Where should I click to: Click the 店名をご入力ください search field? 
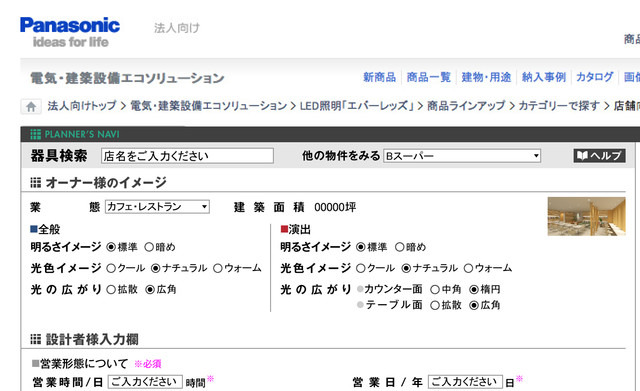187,156
